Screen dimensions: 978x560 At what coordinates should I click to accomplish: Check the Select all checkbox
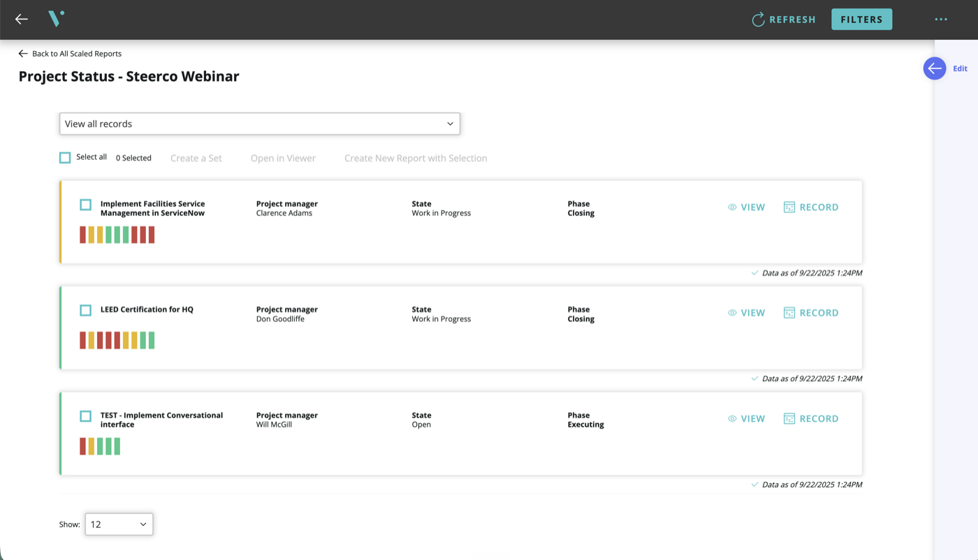65,158
